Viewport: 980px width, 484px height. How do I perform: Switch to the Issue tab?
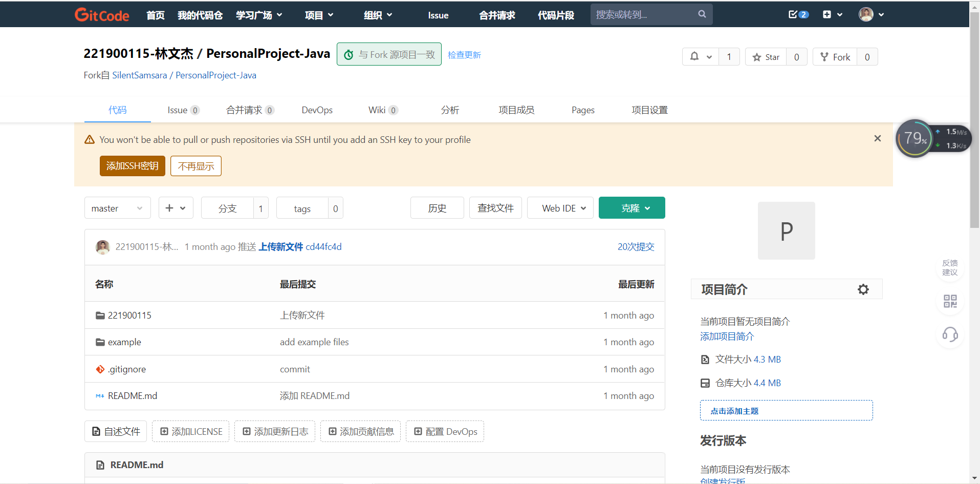pyautogui.click(x=183, y=110)
